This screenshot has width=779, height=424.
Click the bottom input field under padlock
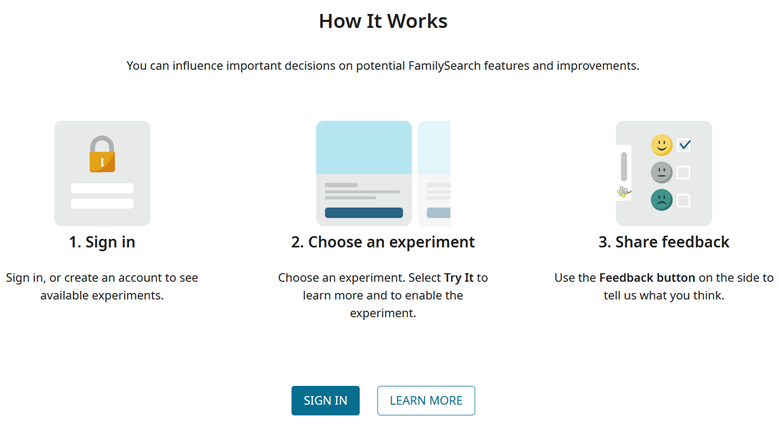(x=102, y=204)
